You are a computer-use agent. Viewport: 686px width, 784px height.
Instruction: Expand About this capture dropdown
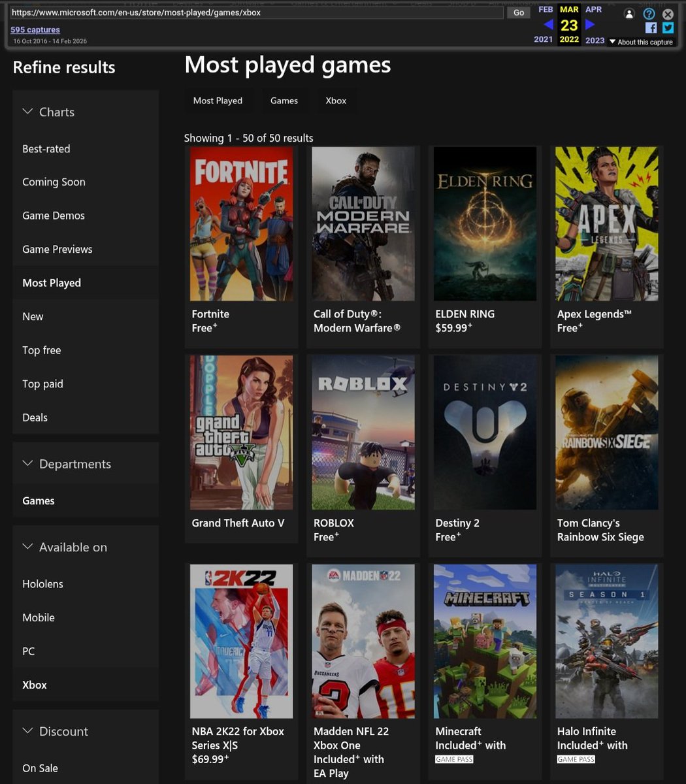641,42
